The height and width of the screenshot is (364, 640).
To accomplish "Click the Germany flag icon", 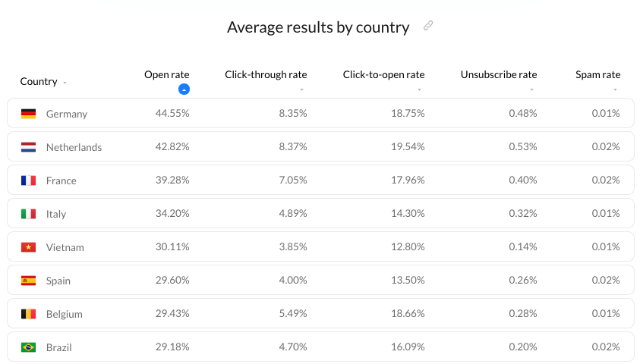I will pyautogui.click(x=28, y=114).
